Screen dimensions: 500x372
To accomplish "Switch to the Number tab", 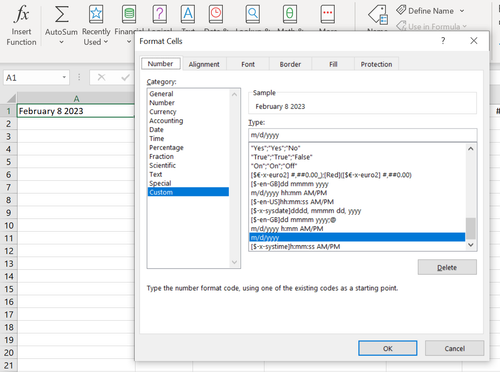I will point(160,64).
